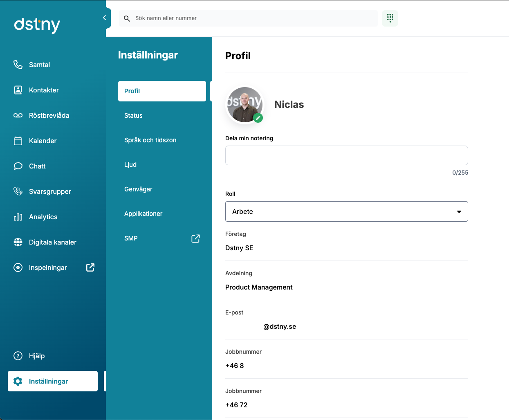Open the dial pad keypad icon
This screenshot has width=509, height=420.
click(x=390, y=18)
